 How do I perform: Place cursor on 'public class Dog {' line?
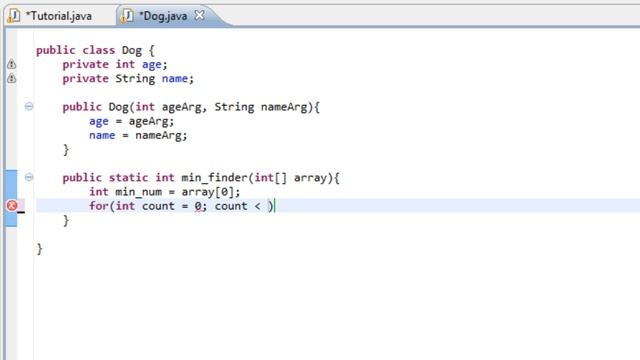(96, 51)
